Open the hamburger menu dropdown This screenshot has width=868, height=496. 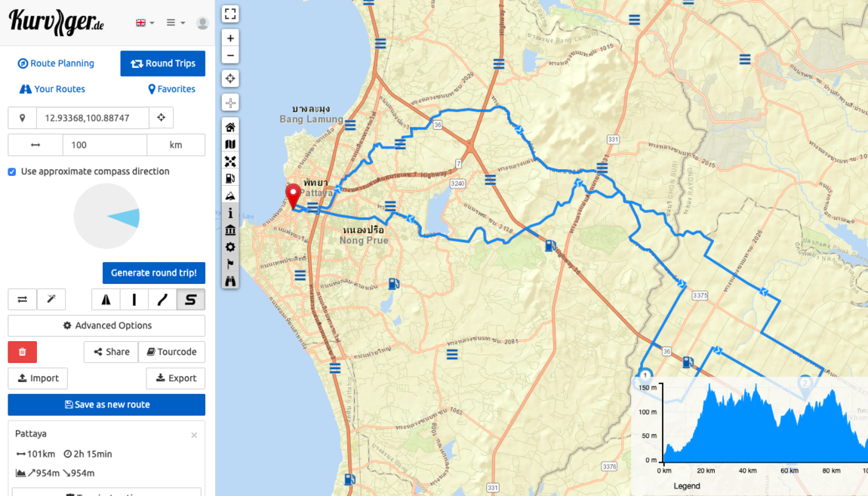(x=175, y=22)
